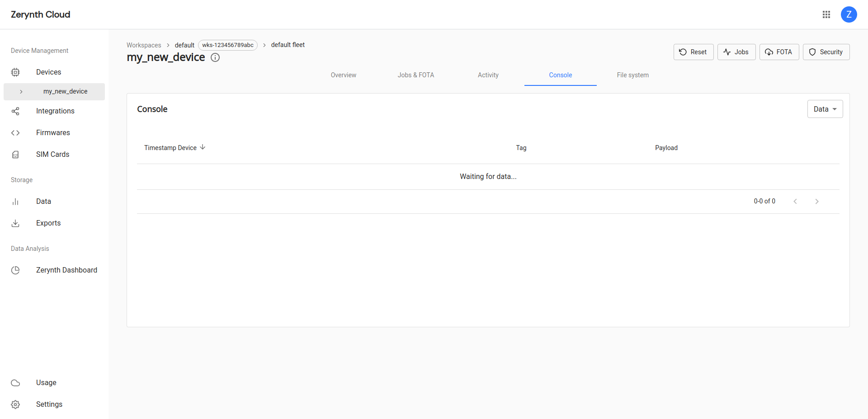Click the SIM Cards icon
Screen dimensions: 868x419
click(15, 155)
